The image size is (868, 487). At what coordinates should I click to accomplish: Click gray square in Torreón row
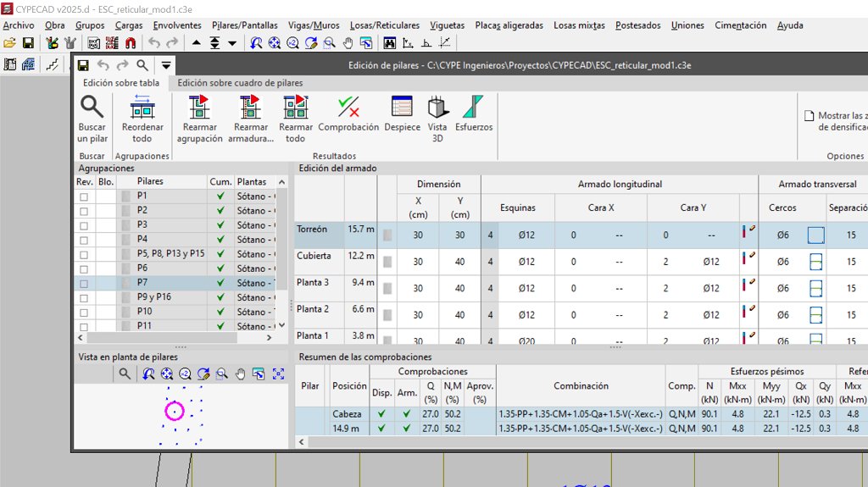tap(387, 235)
